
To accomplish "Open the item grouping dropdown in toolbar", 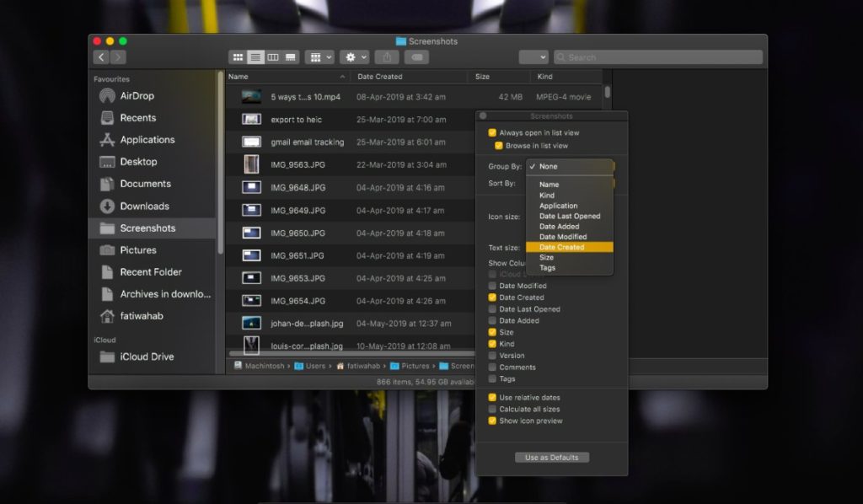I will tap(319, 56).
